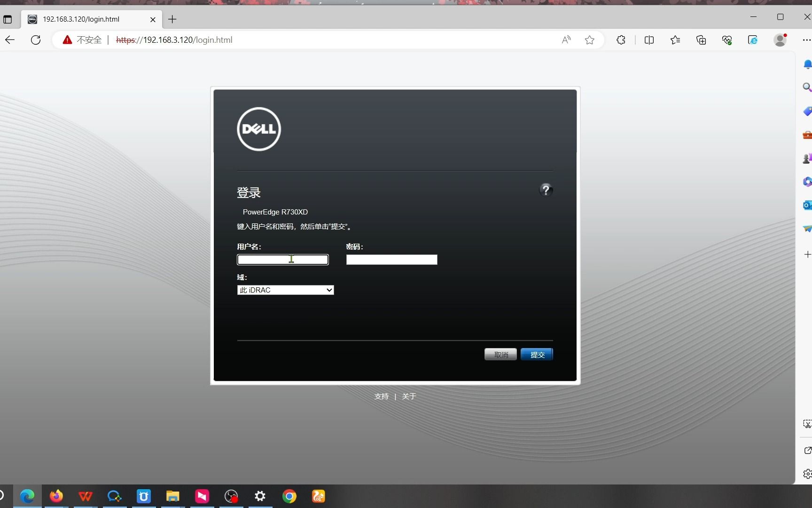Open browser settings and more menu

(x=806, y=40)
